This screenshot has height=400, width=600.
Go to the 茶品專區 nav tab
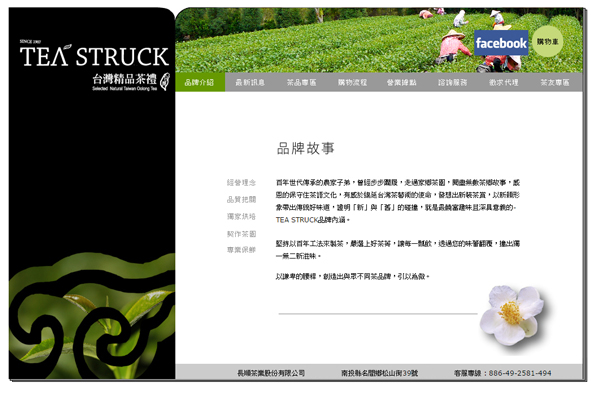(x=302, y=82)
